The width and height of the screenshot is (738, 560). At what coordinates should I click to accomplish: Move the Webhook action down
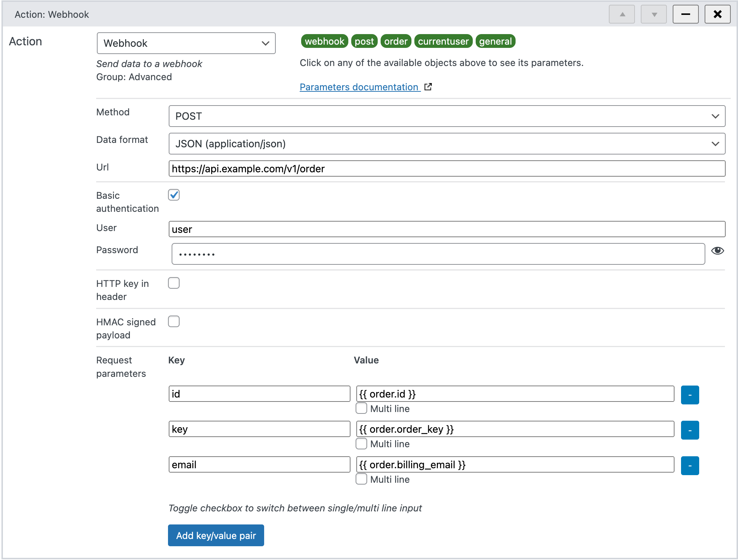click(x=653, y=14)
